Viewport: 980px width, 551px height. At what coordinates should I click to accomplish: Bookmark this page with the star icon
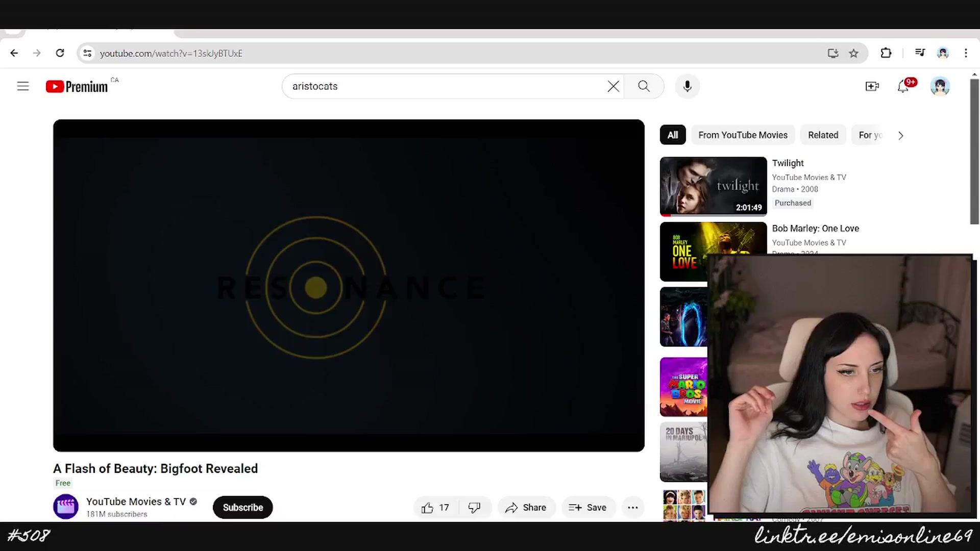click(x=853, y=53)
